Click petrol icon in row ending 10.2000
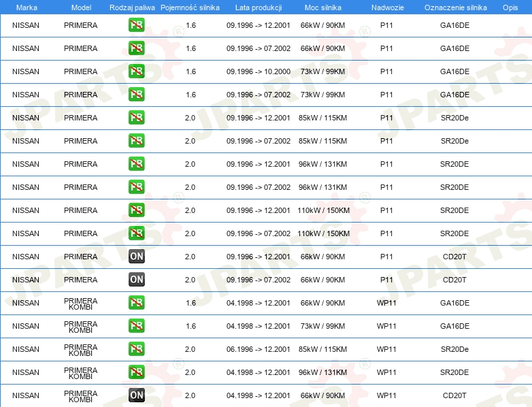The image size is (532, 407). 136,71
